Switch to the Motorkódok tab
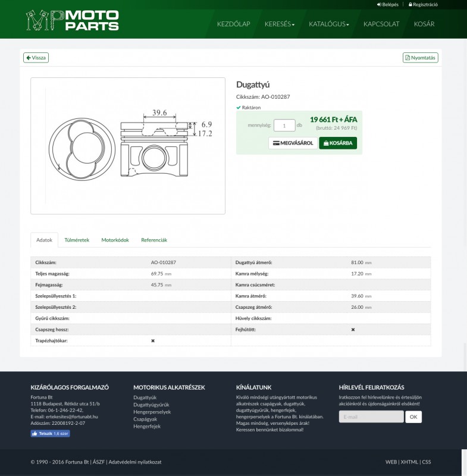 (x=115, y=240)
